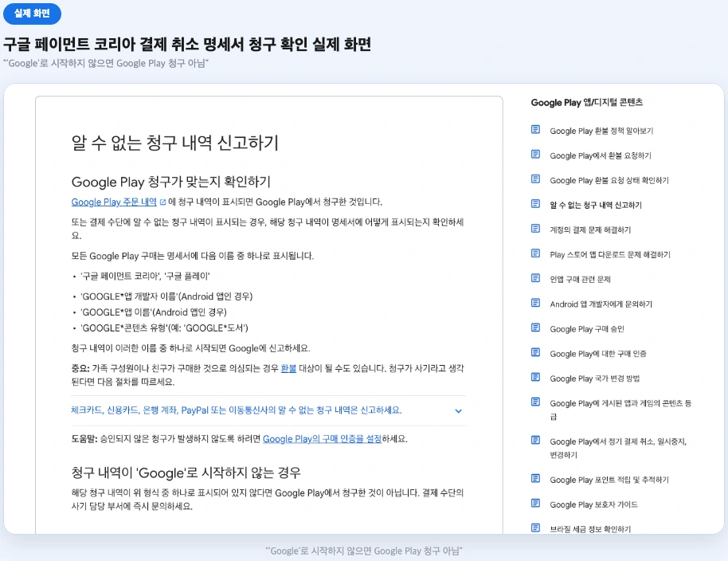Click document icon beside Android 앱 개발자에게 문의하기
728x561 pixels.
point(535,303)
